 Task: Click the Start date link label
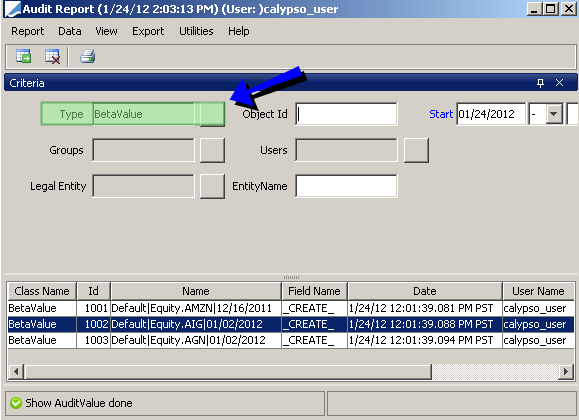point(441,114)
